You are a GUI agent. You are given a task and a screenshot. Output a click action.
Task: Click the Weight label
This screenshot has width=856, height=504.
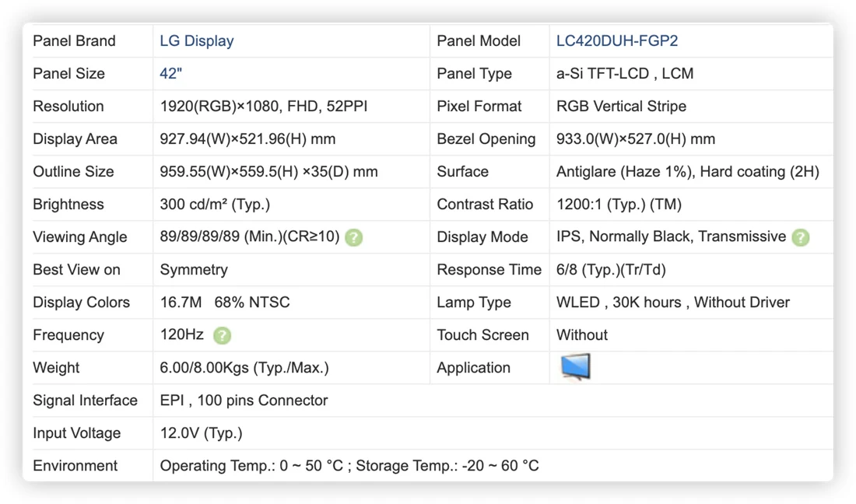56,368
